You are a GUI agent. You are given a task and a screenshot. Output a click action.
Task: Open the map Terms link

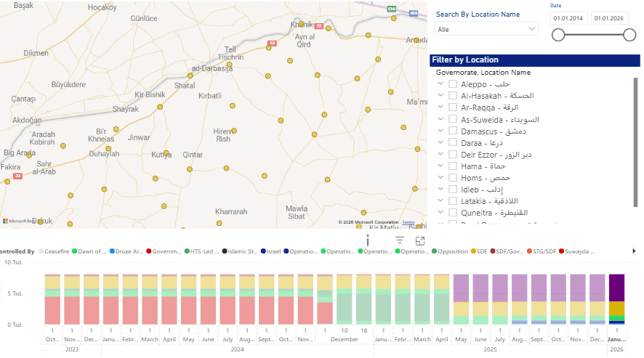coord(408,222)
